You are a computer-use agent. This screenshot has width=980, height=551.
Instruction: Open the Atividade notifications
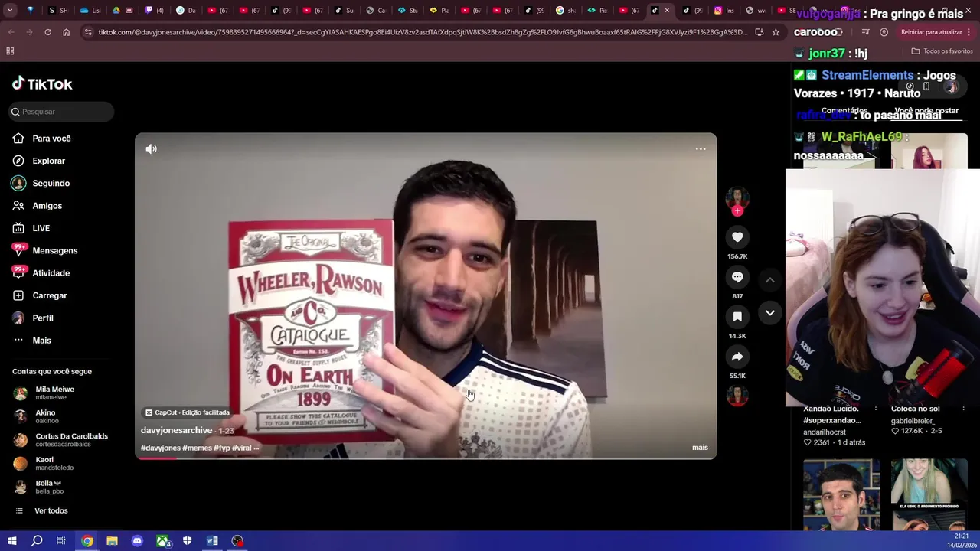coord(51,273)
